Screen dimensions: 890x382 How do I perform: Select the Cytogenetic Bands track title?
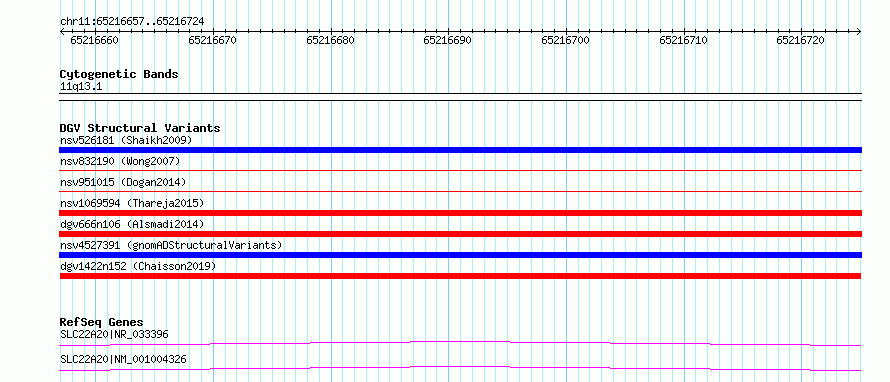pos(119,74)
